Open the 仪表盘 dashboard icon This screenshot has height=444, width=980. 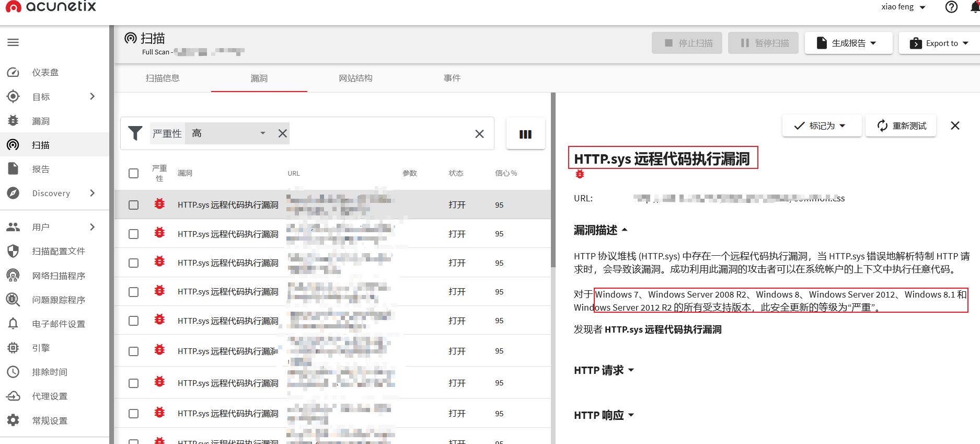click(x=13, y=72)
